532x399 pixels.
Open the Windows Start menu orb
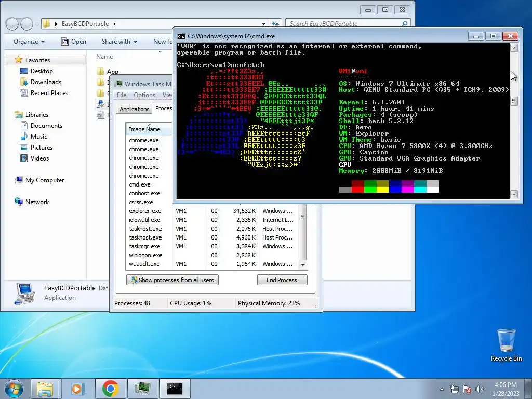pos(14,389)
